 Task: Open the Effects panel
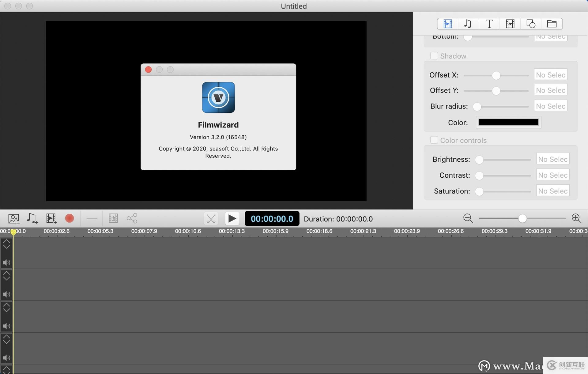(x=510, y=24)
